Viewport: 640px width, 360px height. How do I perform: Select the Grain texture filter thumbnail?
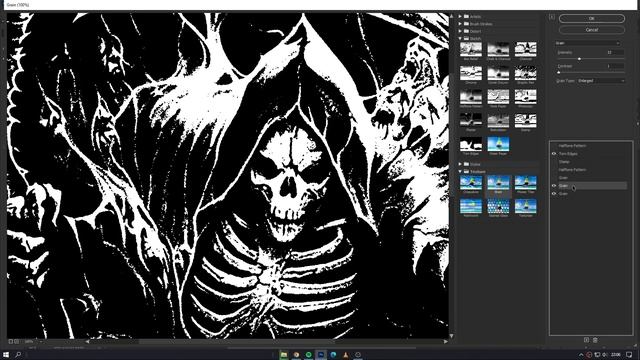498,182
